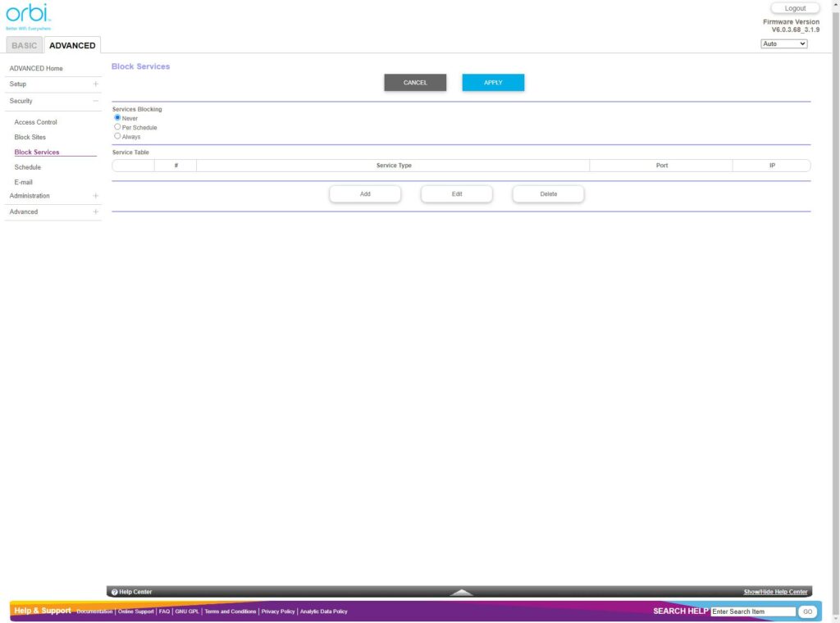Select Always services blocking option
The width and height of the screenshot is (840, 623).
pos(117,136)
